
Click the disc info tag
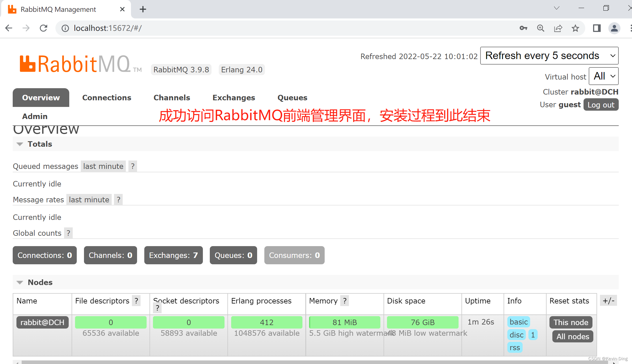pos(516,335)
